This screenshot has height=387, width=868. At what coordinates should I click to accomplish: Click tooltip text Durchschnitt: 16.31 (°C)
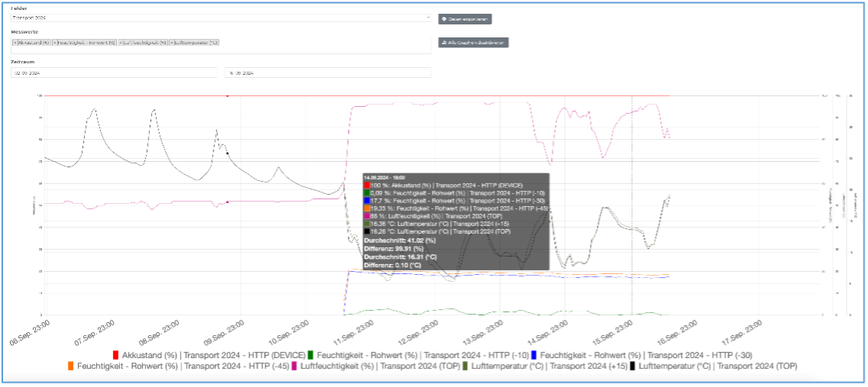click(x=401, y=257)
